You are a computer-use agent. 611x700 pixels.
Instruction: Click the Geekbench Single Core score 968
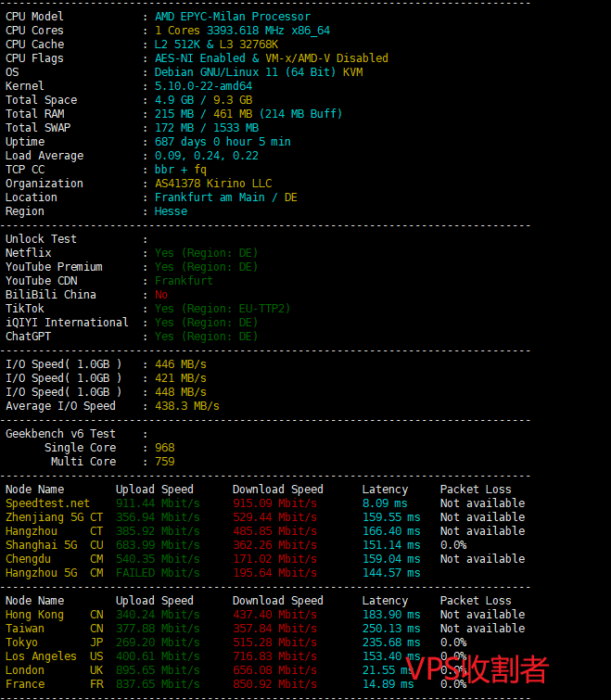(x=165, y=448)
